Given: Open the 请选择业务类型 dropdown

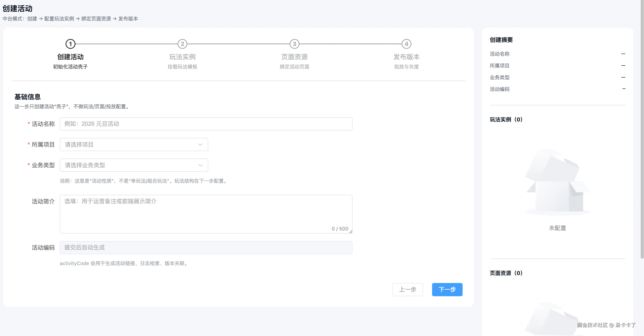Looking at the screenshot, I should point(130,165).
